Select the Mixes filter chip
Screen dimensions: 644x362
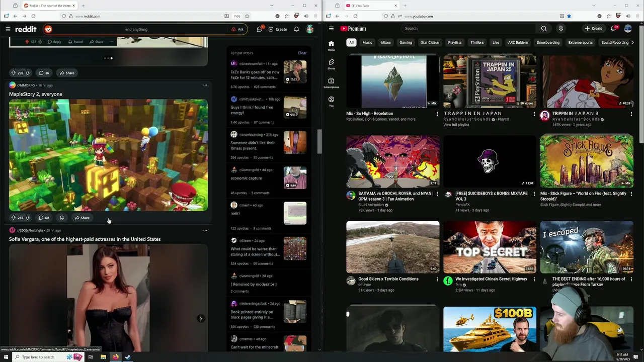point(386,43)
